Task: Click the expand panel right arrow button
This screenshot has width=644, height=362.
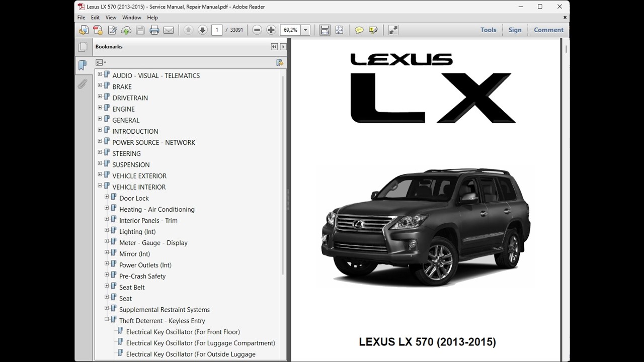Action: click(283, 47)
